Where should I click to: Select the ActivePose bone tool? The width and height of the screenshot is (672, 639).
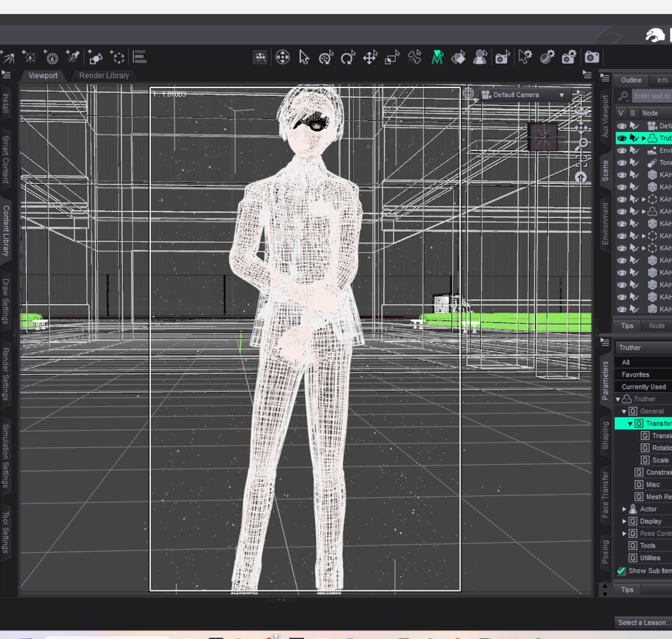415,57
